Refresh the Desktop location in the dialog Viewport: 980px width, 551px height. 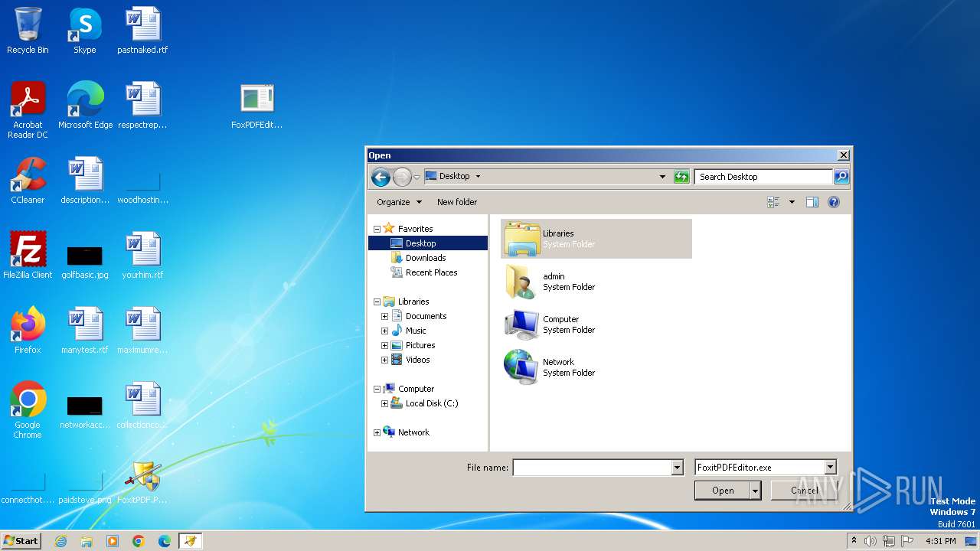[x=681, y=177]
